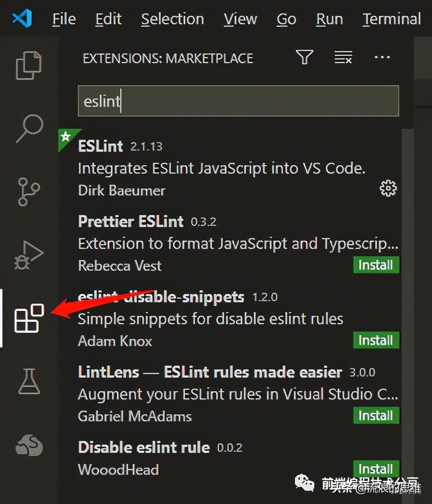
Task: Open the Run and Debug view
Action: [29, 255]
